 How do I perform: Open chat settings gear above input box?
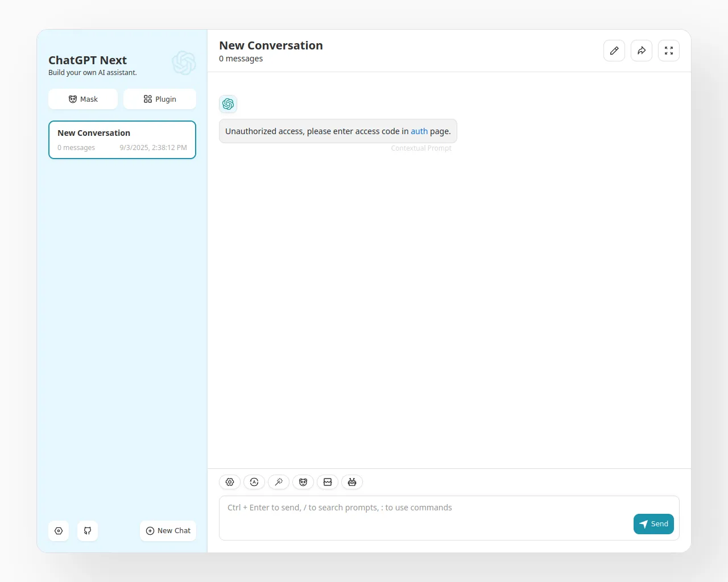point(230,482)
